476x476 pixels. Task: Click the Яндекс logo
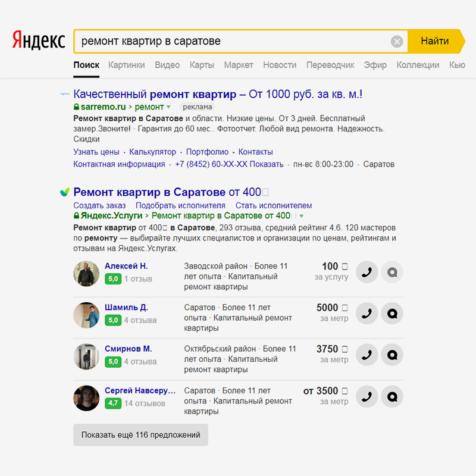coord(39,40)
